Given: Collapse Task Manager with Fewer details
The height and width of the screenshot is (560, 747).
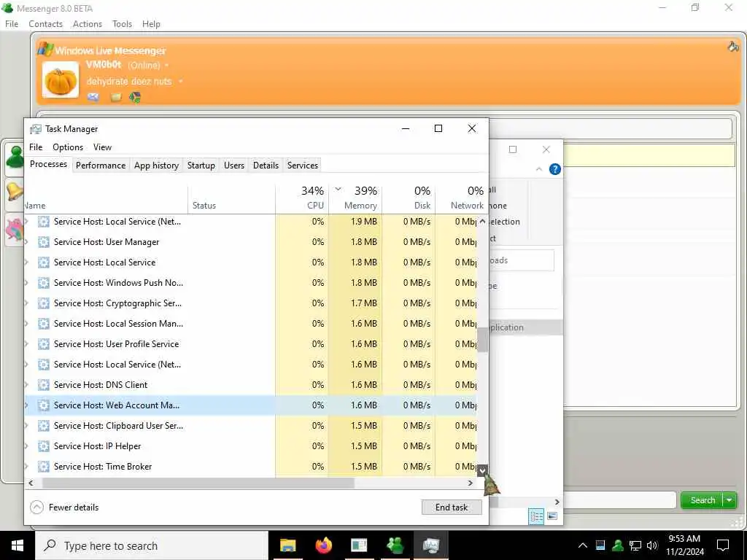Looking at the screenshot, I should [64, 507].
